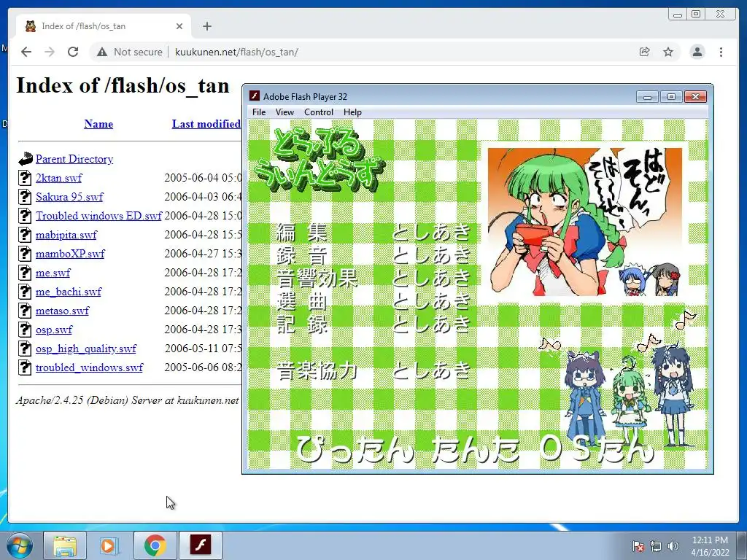Click the green-haired girl illustration in Flash
This screenshot has height=560, width=747.
tap(585, 222)
